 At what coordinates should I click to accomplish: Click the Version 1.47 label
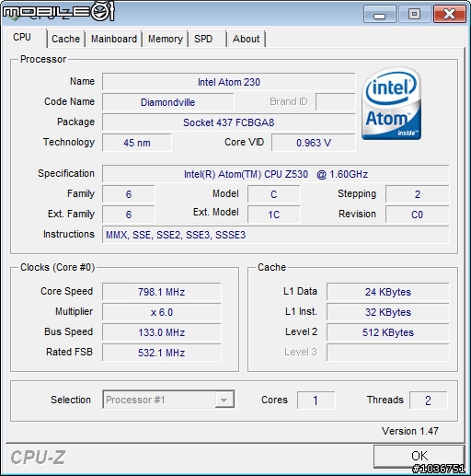(x=410, y=431)
